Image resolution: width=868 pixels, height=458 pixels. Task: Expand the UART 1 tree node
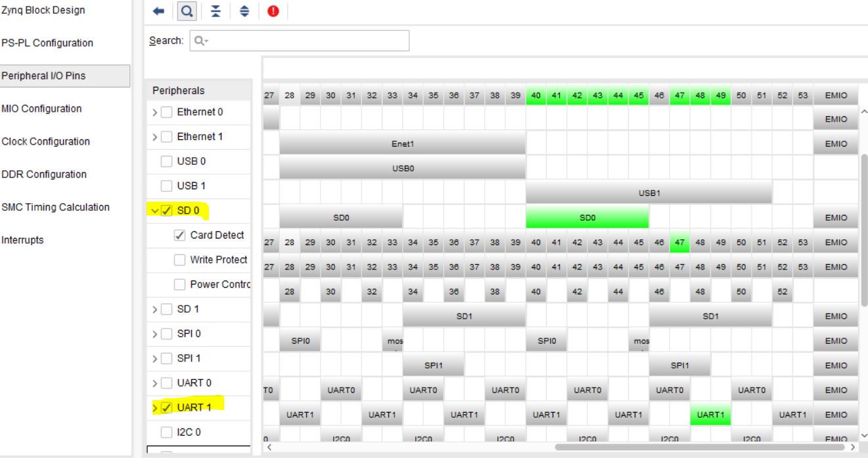[x=155, y=407]
